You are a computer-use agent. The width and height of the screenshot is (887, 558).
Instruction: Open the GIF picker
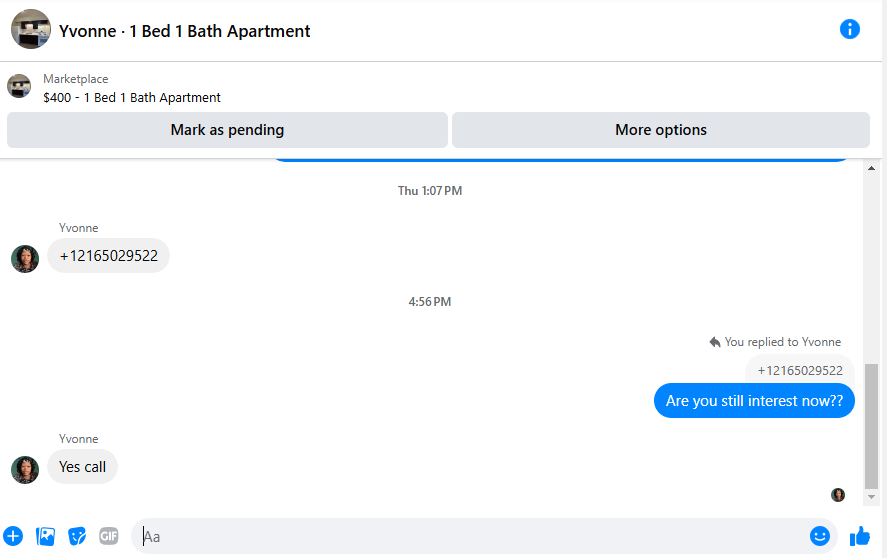point(109,535)
